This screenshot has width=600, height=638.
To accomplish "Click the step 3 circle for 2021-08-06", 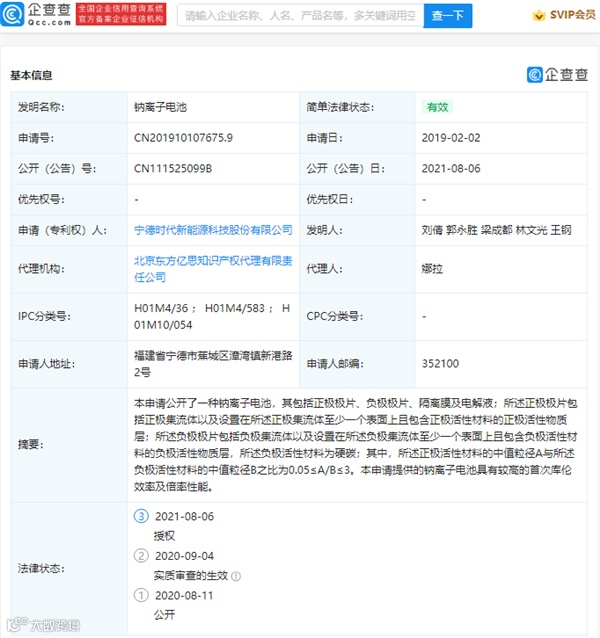I will click(x=141, y=516).
